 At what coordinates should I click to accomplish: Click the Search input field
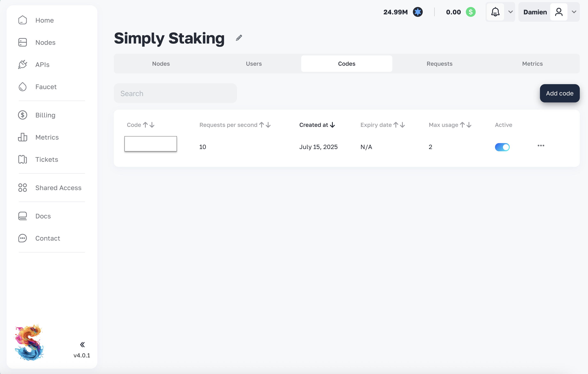click(175, 93)
